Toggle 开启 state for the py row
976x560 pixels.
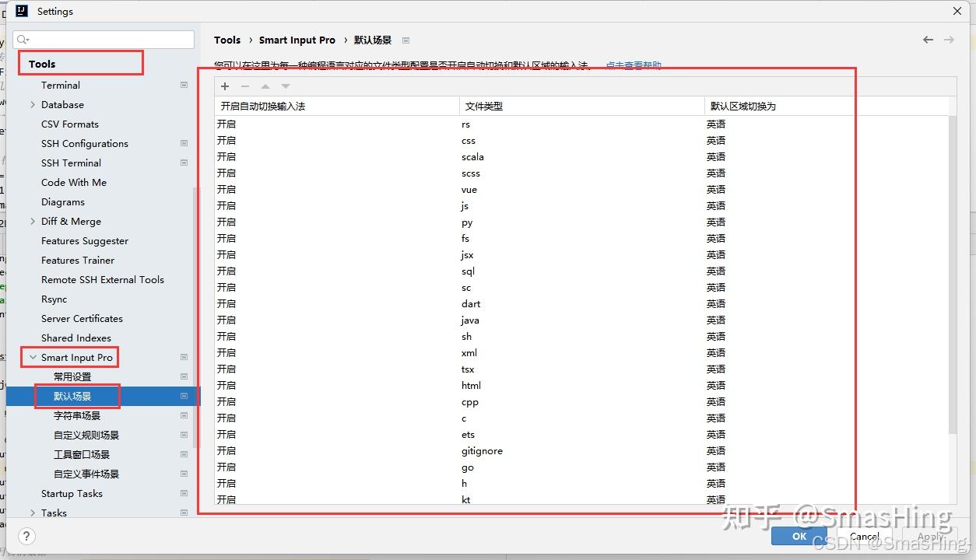point(226,222)
